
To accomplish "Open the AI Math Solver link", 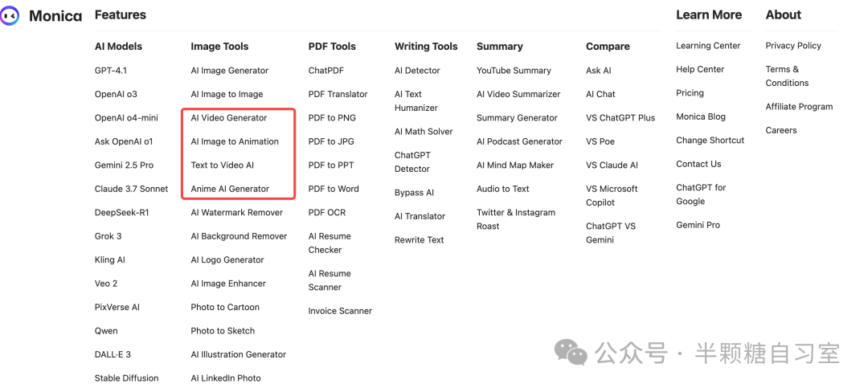I will click(x=424, y=132).
